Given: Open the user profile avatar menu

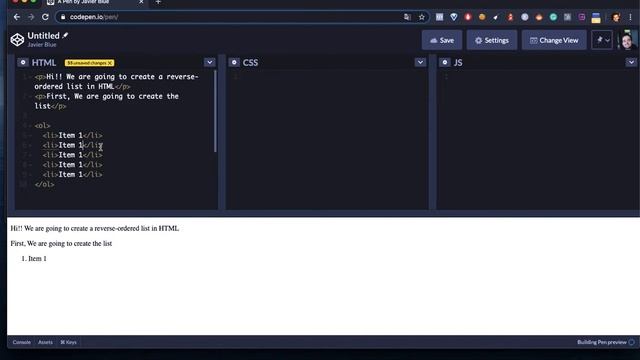Looking at the screenshot, I should [627, 40].
